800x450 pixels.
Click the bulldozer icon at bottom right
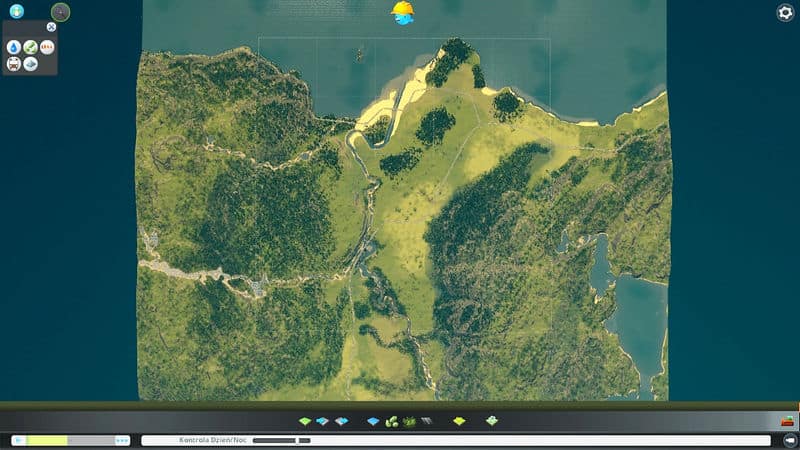(x=787, y=421)
